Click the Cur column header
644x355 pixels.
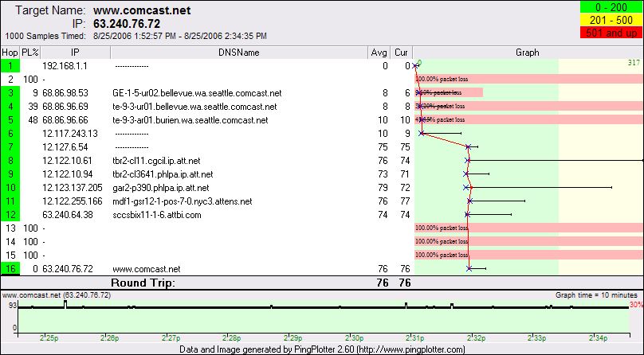pos(401,53)
